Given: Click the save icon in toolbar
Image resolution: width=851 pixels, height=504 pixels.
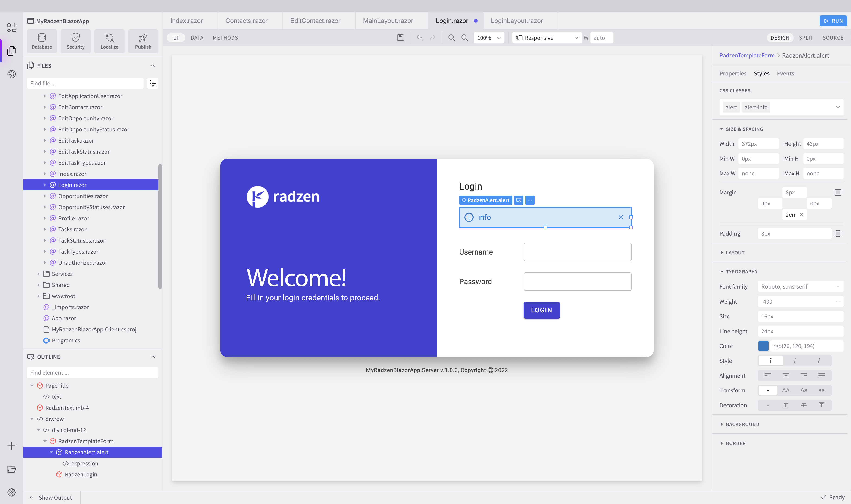Looking at the screenshot, I should pos(400,38).
